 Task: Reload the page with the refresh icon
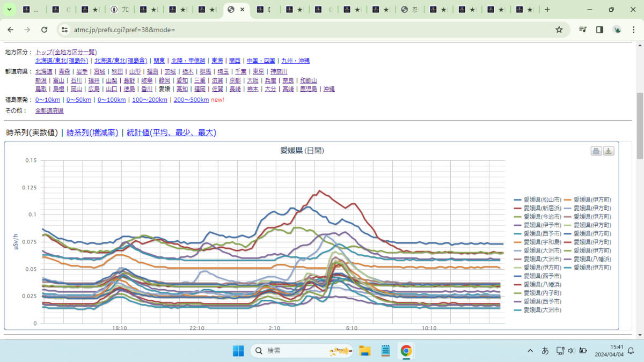coord(45,29)
